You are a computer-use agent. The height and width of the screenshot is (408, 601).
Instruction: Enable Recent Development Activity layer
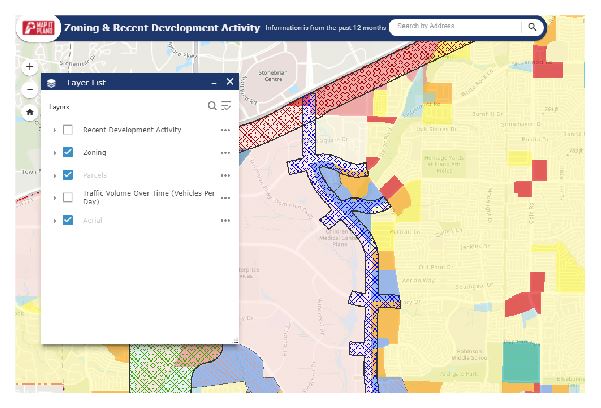68,130
